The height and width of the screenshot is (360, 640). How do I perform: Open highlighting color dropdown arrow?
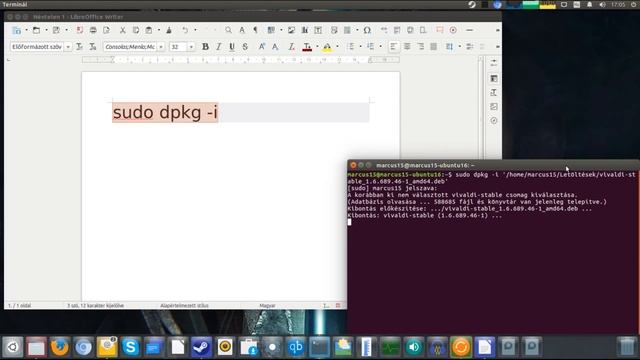pos(337,47)
